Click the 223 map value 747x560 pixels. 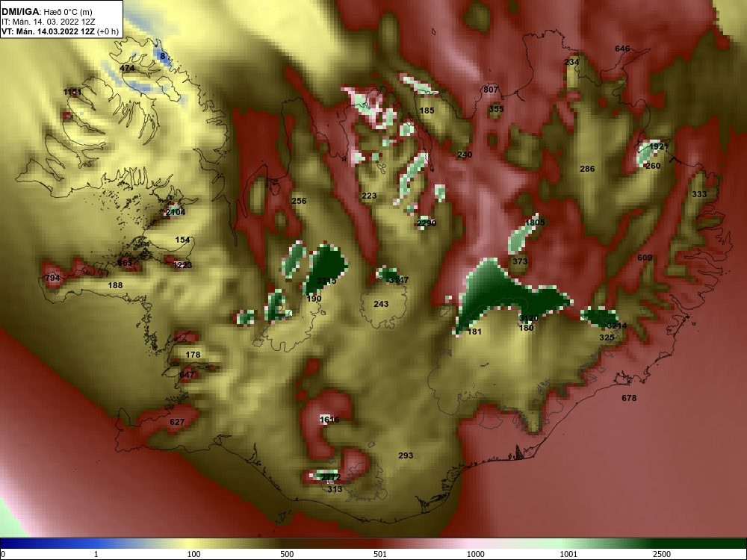tap(369, 196)
